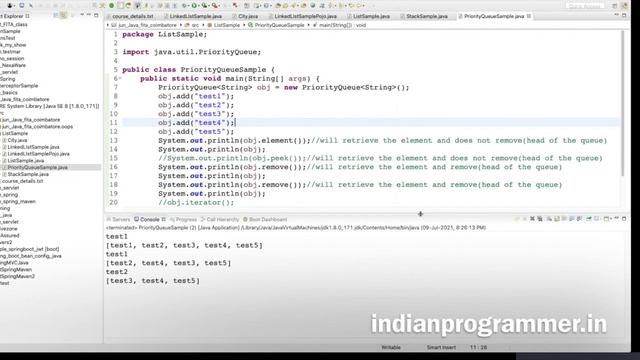Click import java.util.PriorityQueue line

click(191, 52)
